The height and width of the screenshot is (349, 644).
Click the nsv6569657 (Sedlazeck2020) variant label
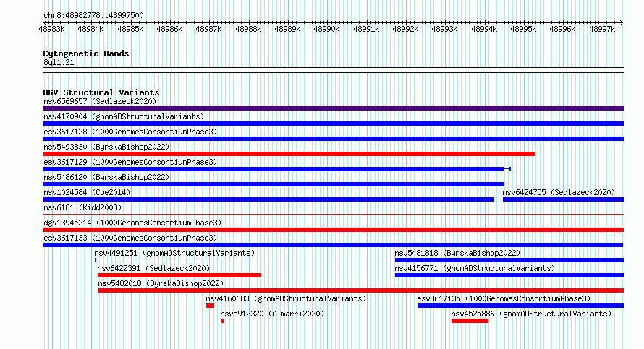click(x=100, y=101)
